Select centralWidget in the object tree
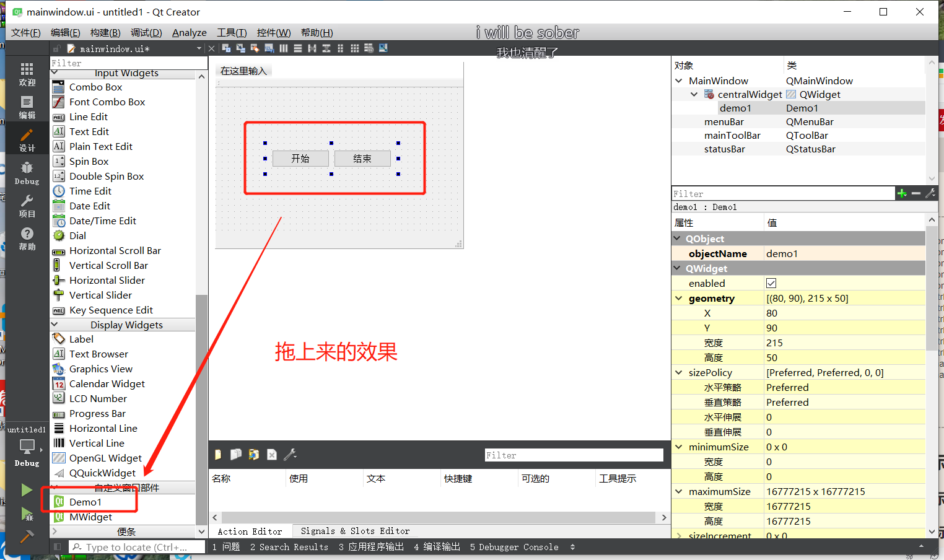 [750, 94]
